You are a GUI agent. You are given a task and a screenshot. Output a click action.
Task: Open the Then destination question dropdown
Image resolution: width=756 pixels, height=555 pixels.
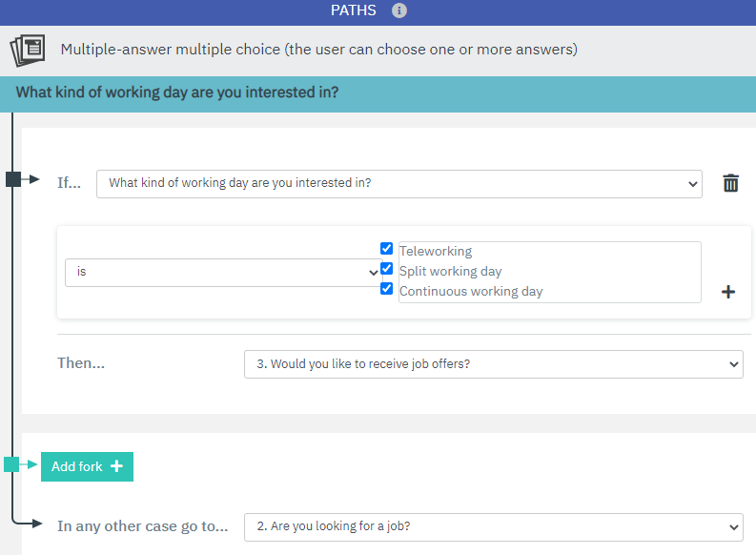point(493,364)
